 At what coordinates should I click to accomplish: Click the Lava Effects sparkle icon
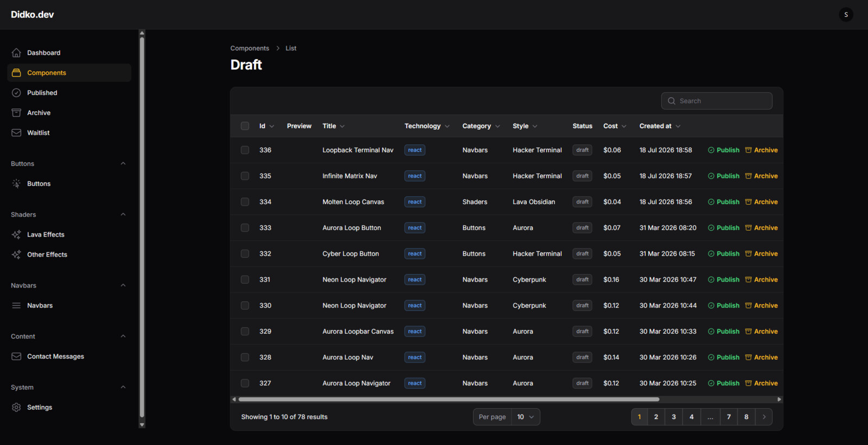tap(16, 235)
